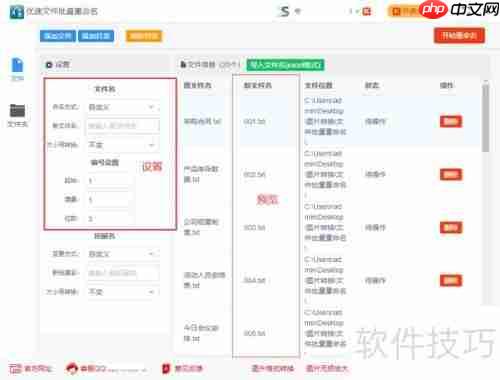Screen dimensions: 500x380
Task: Click the second blue add-folder button
Action: [x=96, y=36]
